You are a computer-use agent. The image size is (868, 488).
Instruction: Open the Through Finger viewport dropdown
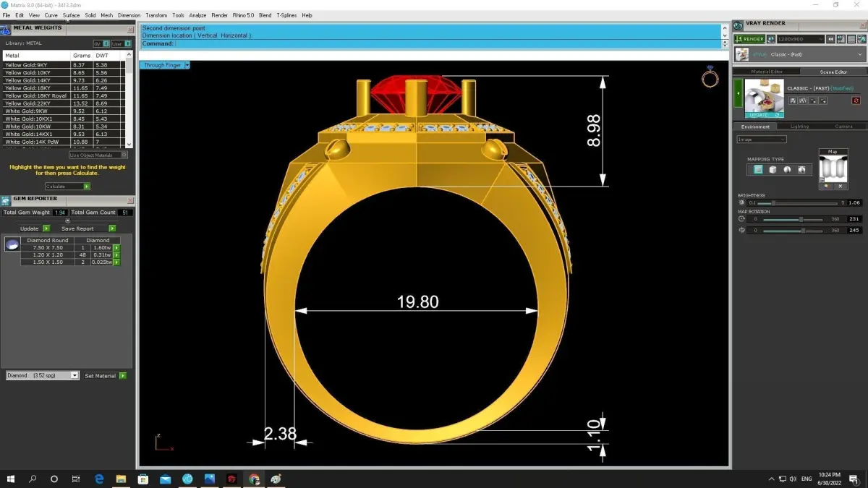coord(187,65)
